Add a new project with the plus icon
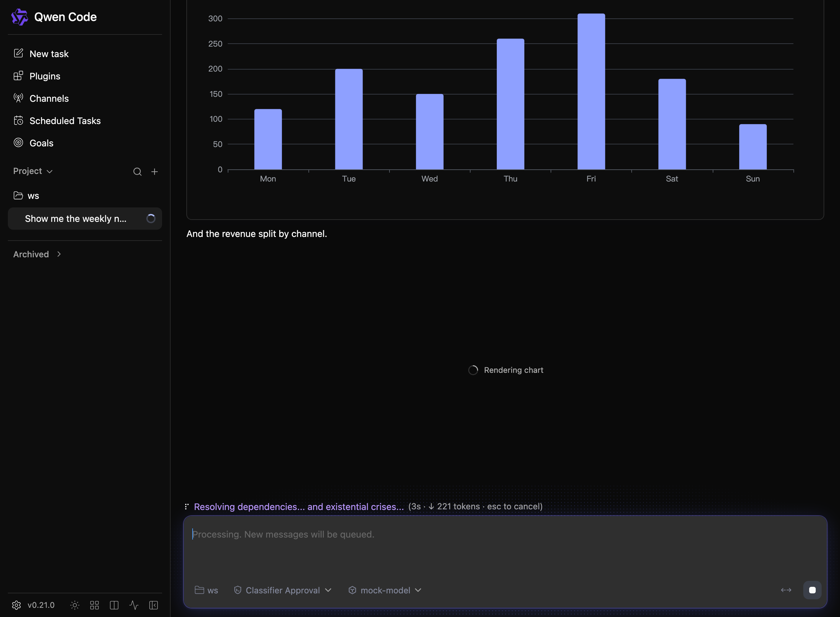Viewport: 840px width, 617px height. [155, 172]
